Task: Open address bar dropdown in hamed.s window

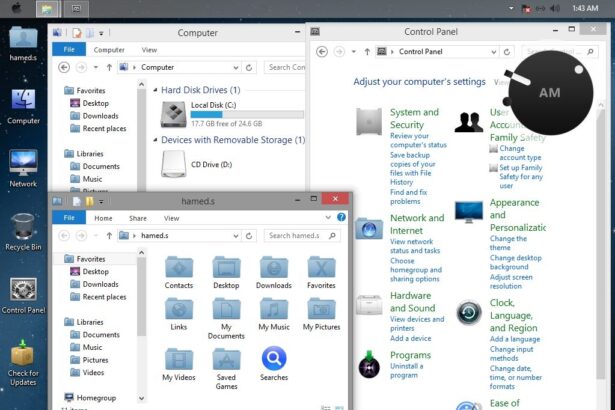Action: pos(235,236)
